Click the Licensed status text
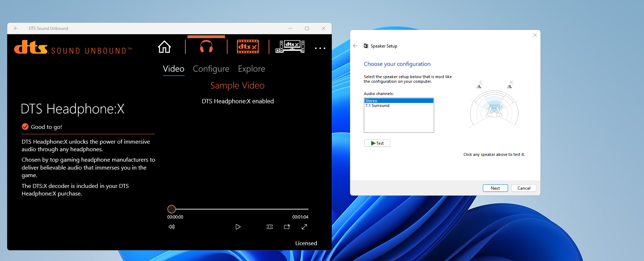 [x=306, y=243]
